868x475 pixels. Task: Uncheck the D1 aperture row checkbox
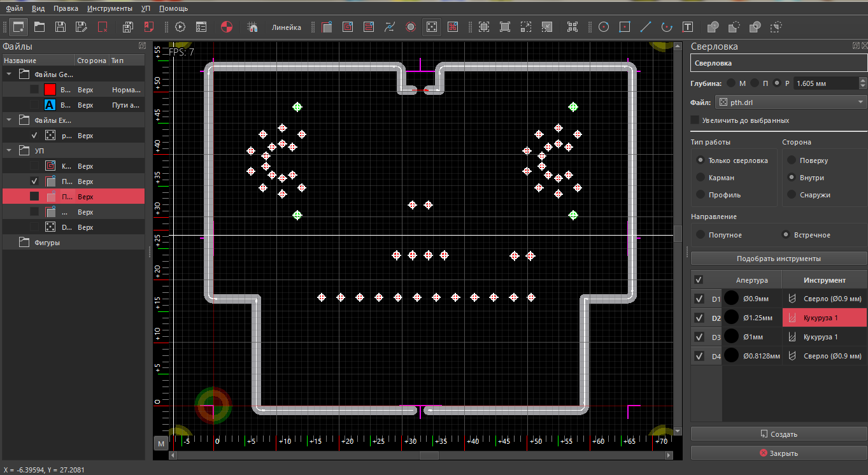tap(699, 299)
